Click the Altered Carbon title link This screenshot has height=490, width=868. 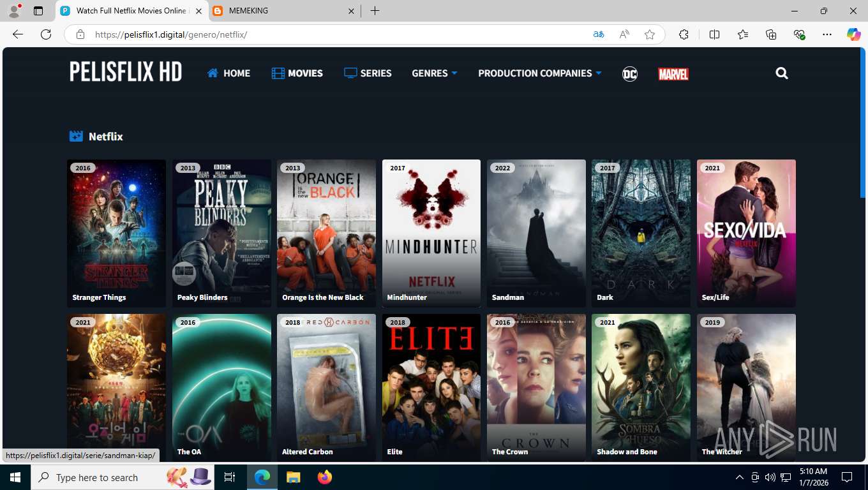tap(308, 452)
